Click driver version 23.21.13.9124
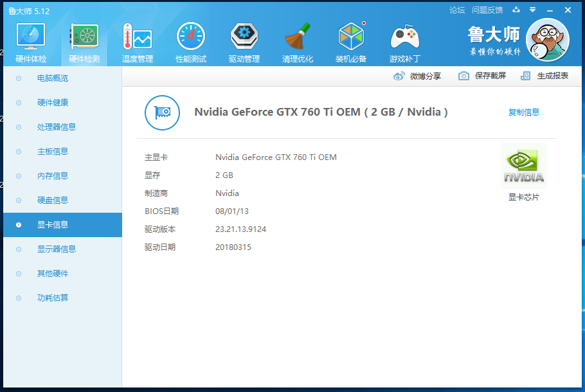 point(240,229)
